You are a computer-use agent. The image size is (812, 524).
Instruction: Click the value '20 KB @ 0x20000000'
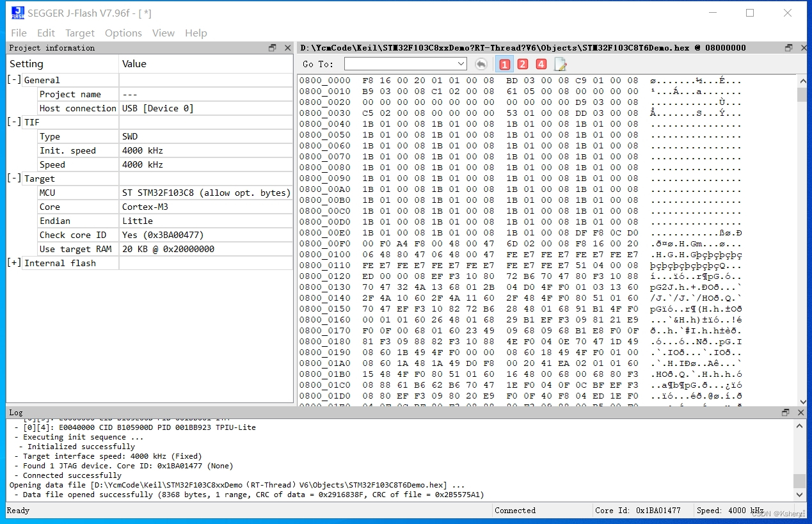pos(168,249)
